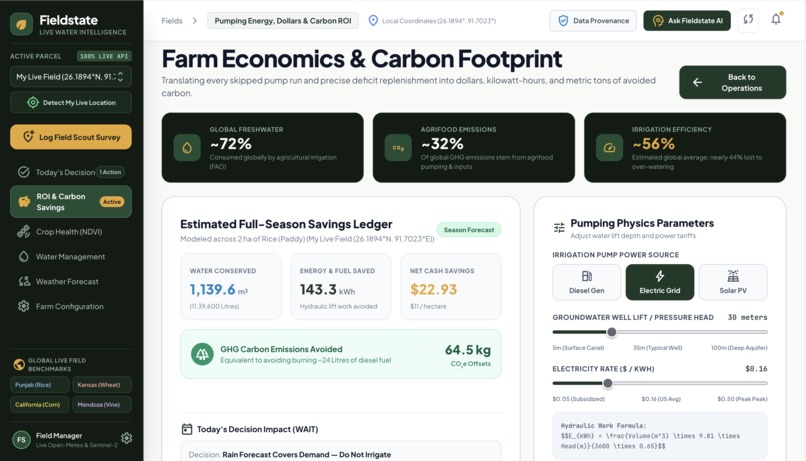Click the 1 Action badge
The height and width of the screenshot is (461, 806).
pos(111,172)
